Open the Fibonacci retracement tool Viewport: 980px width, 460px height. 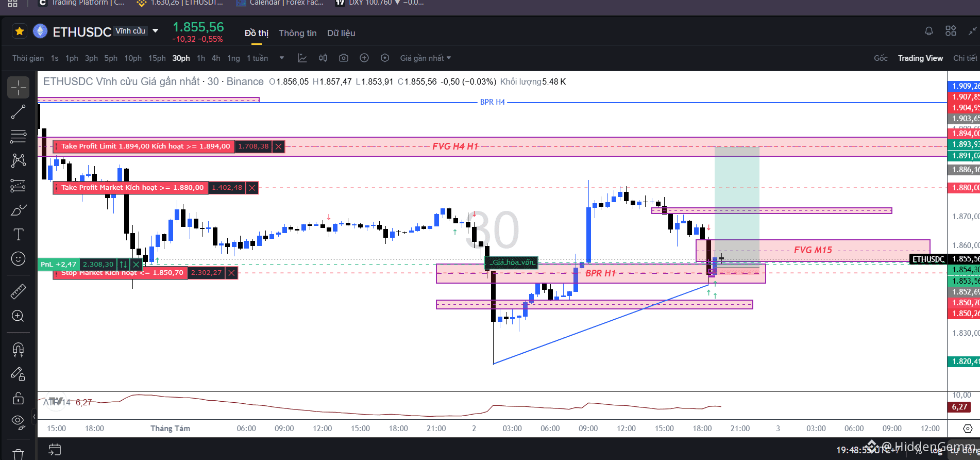18,136
